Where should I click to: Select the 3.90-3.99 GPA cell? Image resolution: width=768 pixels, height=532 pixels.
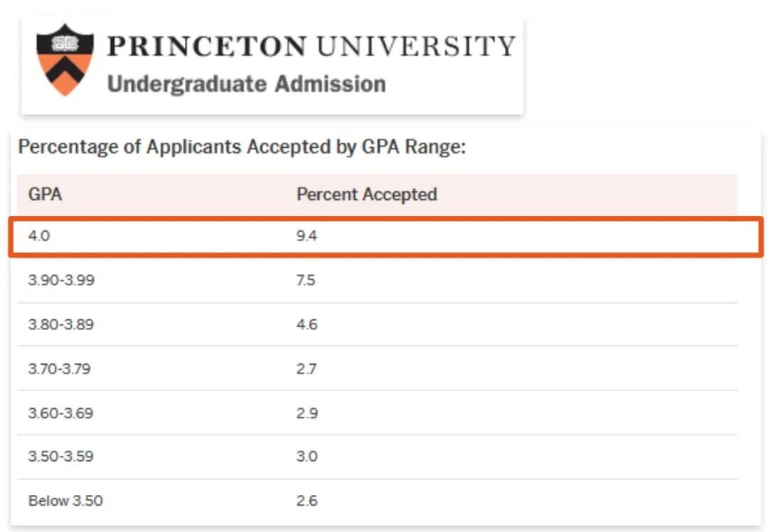pos(61,280)
